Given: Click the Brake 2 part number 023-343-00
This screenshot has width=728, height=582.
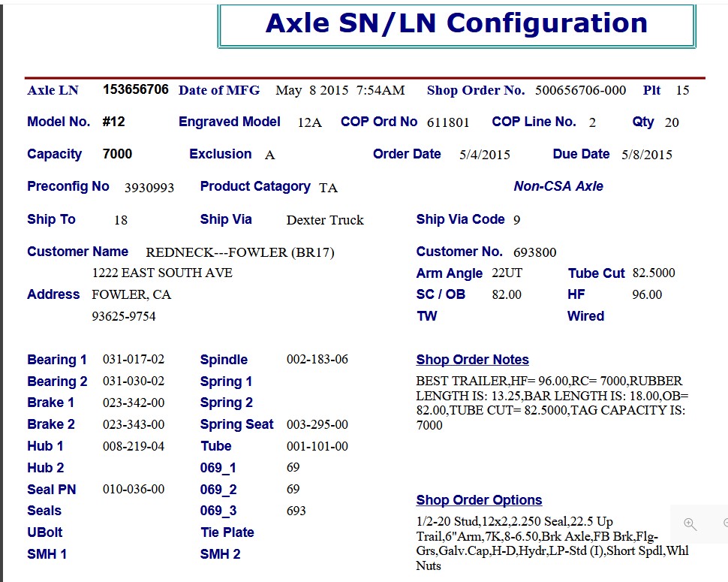Looking at the screenshot, I should (134, 425).
